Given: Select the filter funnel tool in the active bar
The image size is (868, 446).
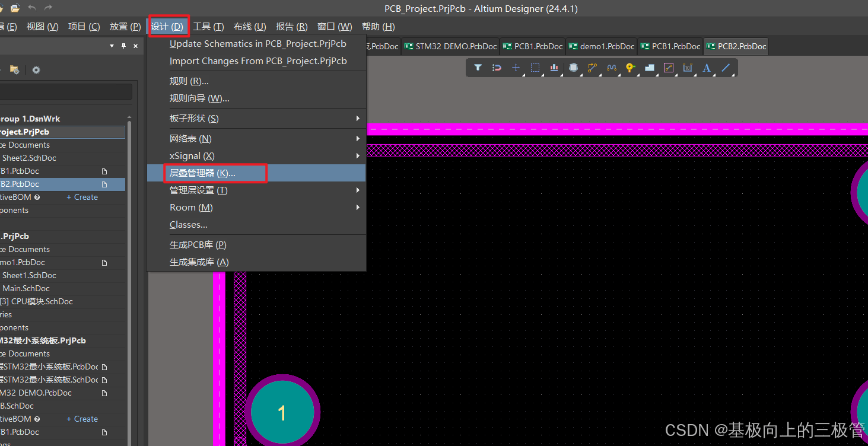Looking at the screenshot, I should [478, 68].
